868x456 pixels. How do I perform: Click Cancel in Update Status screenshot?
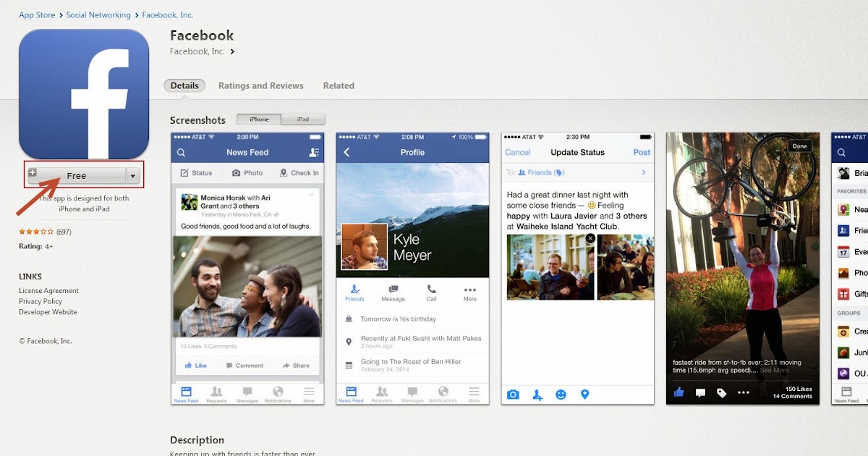[517, 153]
